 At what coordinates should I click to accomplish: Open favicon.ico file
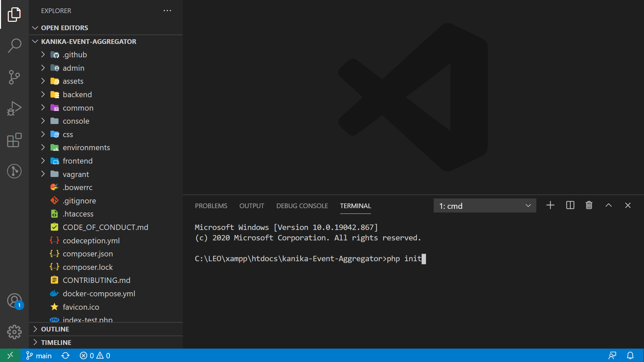pos(106,307)
